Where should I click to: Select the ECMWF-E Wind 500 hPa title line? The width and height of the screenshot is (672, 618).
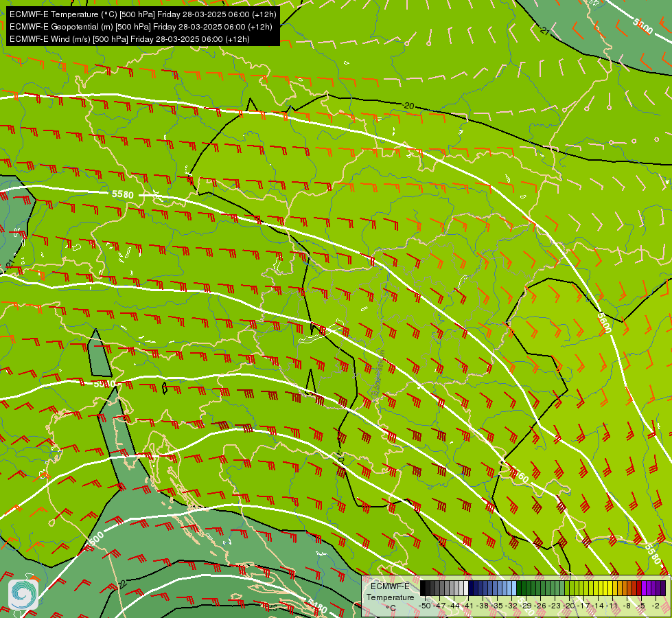click(130, 39)
